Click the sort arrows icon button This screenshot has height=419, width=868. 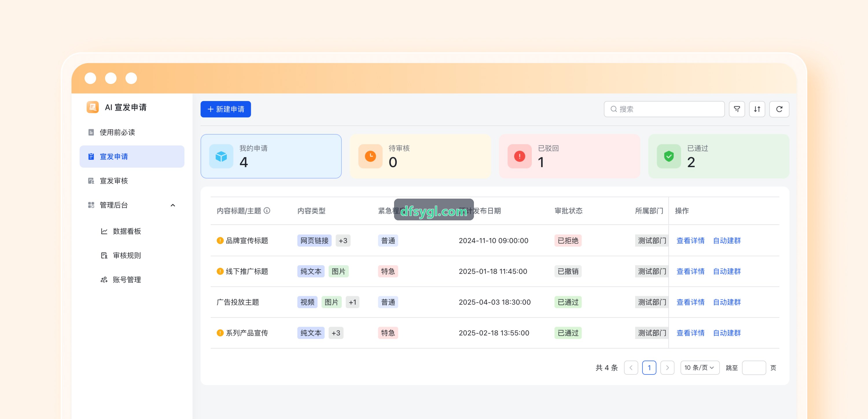757,109
